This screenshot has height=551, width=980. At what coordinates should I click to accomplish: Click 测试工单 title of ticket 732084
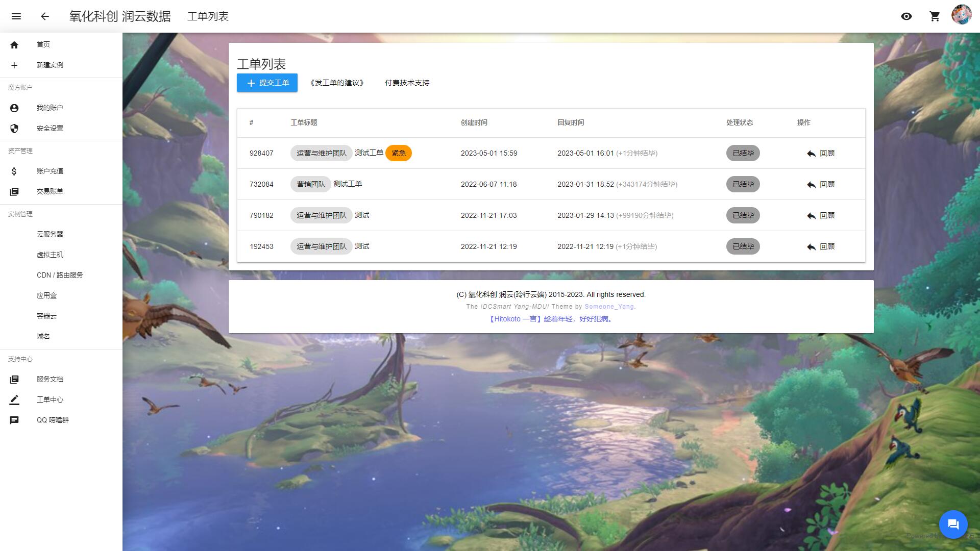pos(348,184)
